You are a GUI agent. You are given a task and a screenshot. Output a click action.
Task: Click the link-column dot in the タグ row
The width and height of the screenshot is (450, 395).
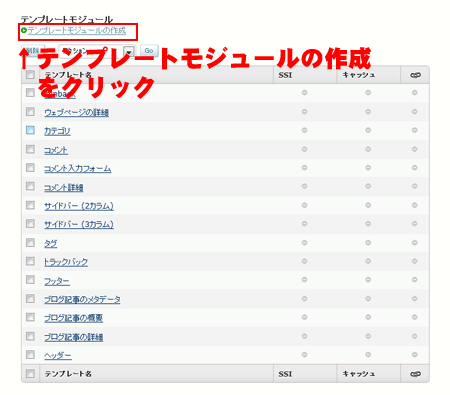tap(414, 243)
